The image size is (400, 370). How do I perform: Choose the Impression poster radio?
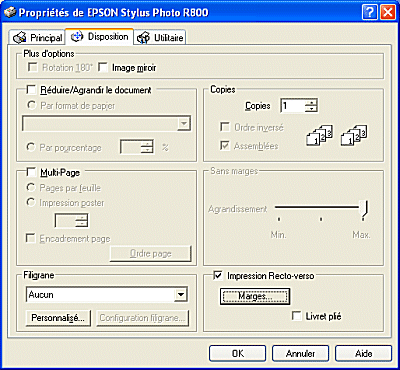pyautogui.click(x=31, y=203)
